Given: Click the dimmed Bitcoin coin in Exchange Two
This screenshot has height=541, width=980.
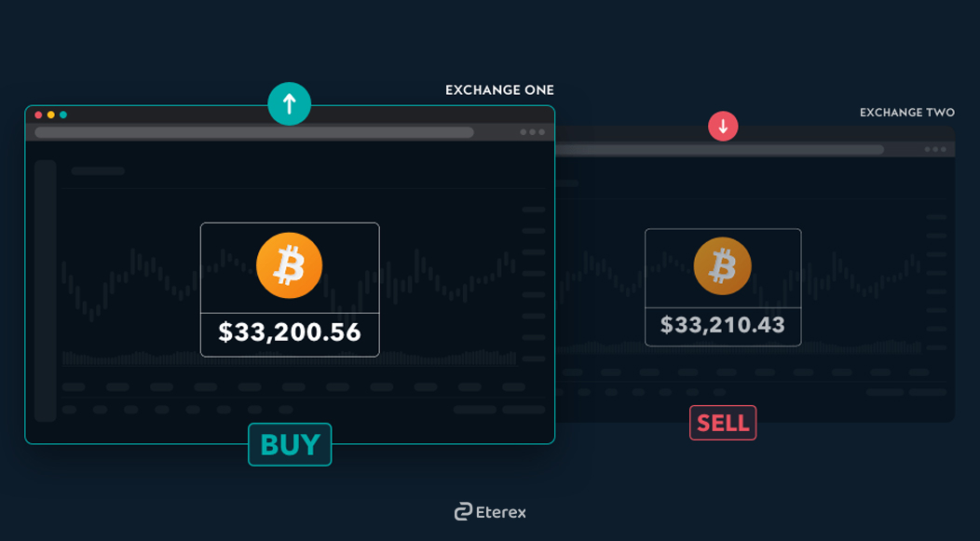Looking at the screenshot, I should pyautogui.click(x=723, y=266).
